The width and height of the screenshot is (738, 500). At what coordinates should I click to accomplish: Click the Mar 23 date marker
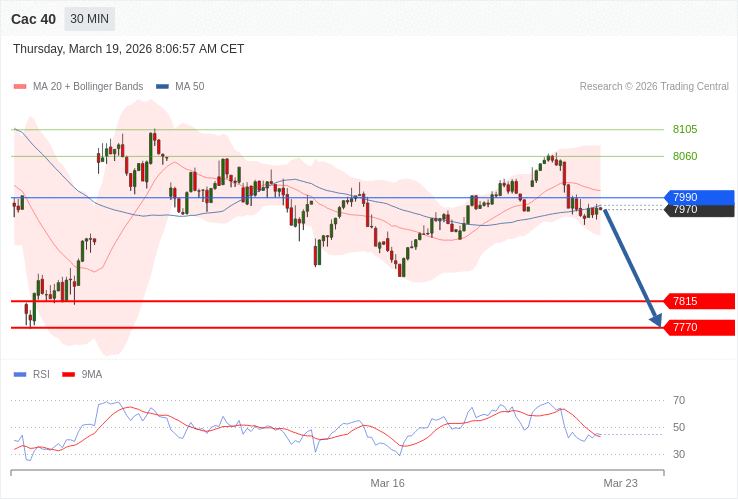pos(620,483)
